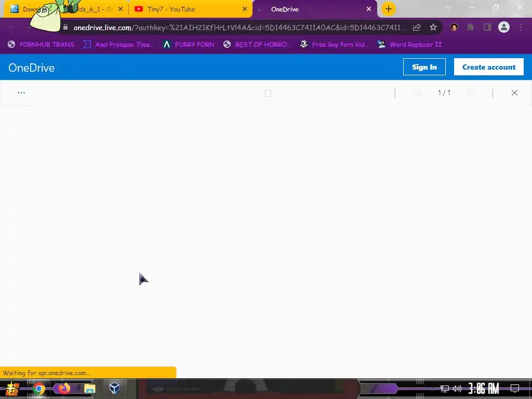
Task: Launch Chrome from the taskbar
Action: point(38,389)
